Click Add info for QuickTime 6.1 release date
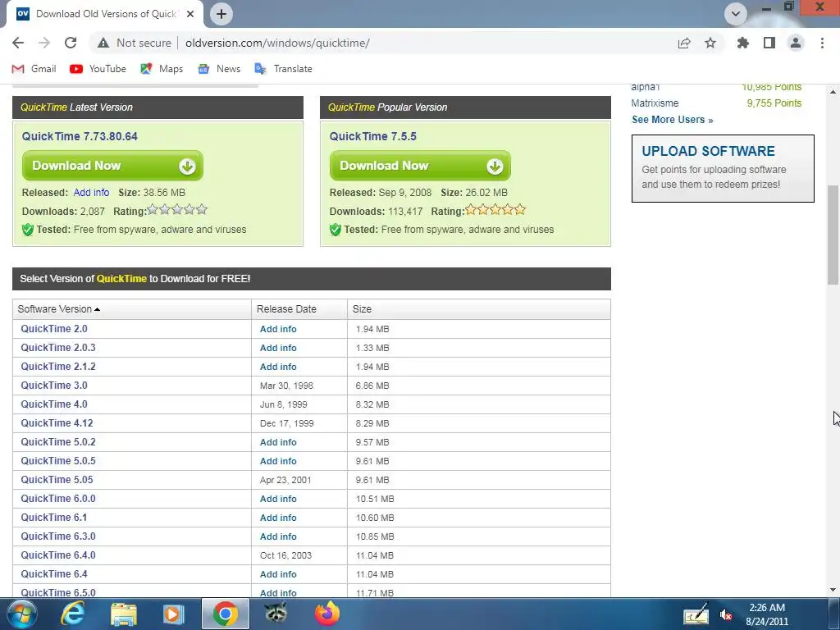This screenshot has width=840, height=630. 278,518
